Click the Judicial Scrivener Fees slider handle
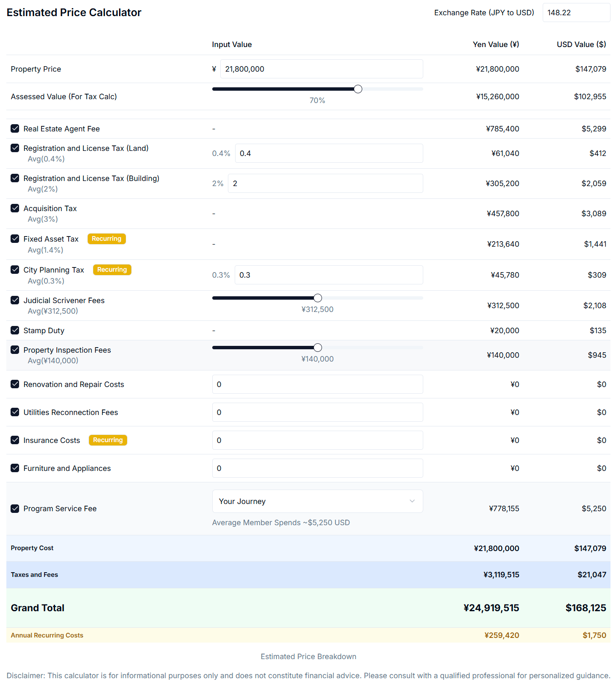Screen dimensions: 616x682 (x=318, y=298)
